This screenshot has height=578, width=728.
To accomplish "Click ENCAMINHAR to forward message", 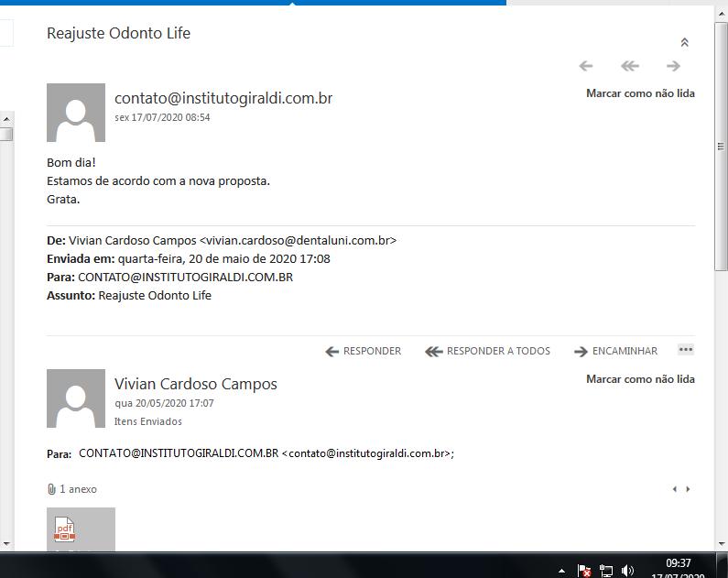I will point(615,351).
